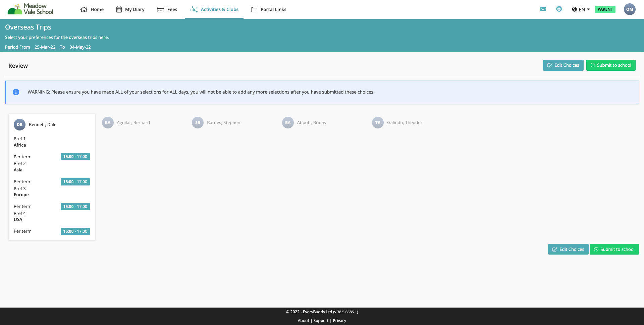Open the About footer link
Viewport: 644px width, 325px height.
303,320
